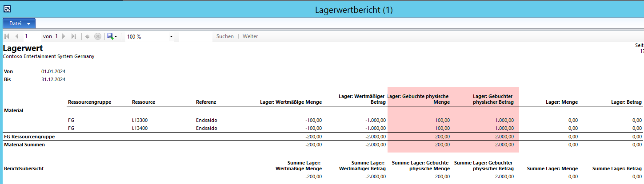Go to the previous report page

(17, 36)
